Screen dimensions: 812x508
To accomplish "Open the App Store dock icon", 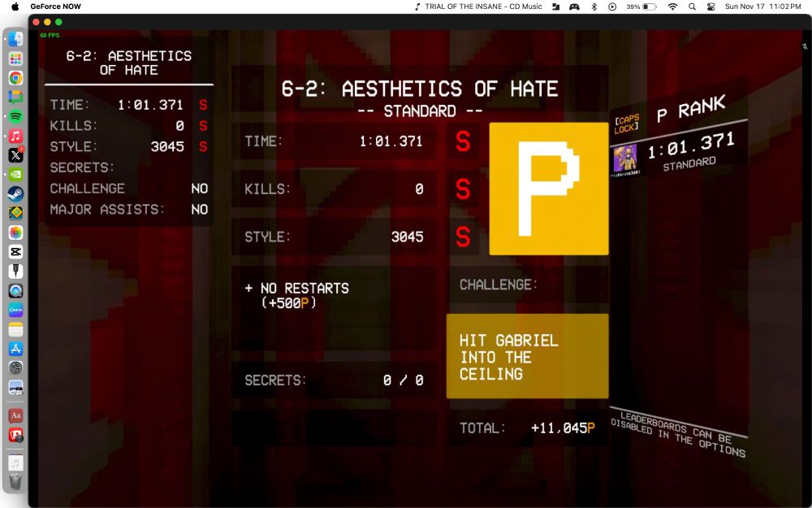I will click(15, 349).
